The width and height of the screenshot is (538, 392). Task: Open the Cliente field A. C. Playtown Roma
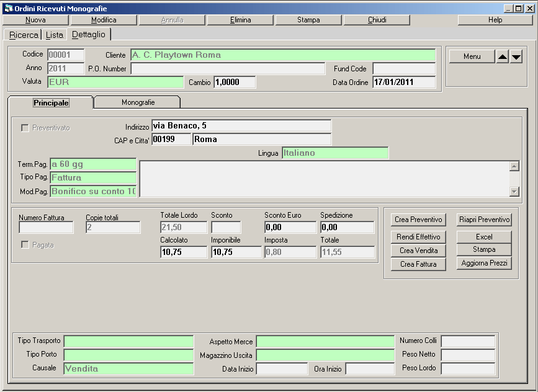click(283, 55)
